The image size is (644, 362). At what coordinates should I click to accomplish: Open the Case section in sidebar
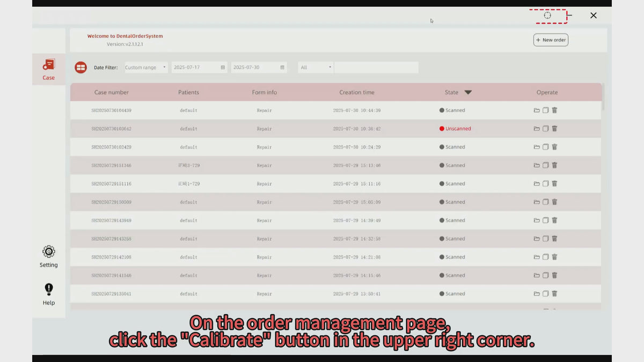(49, 70)
